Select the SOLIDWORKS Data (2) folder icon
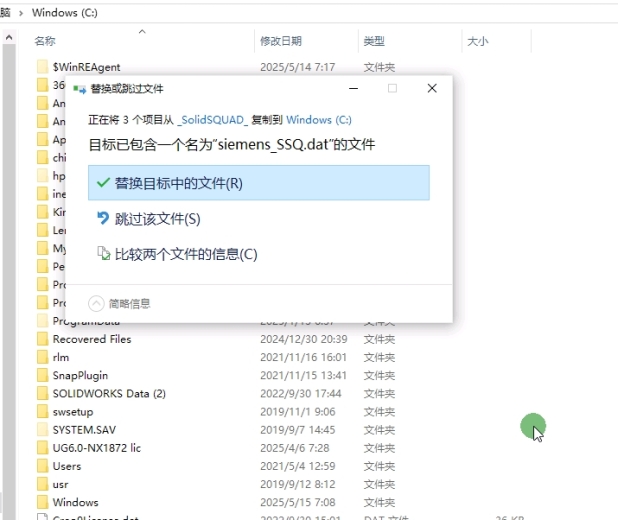This screenshot has height=520, width=618. (x=42, y=393)
